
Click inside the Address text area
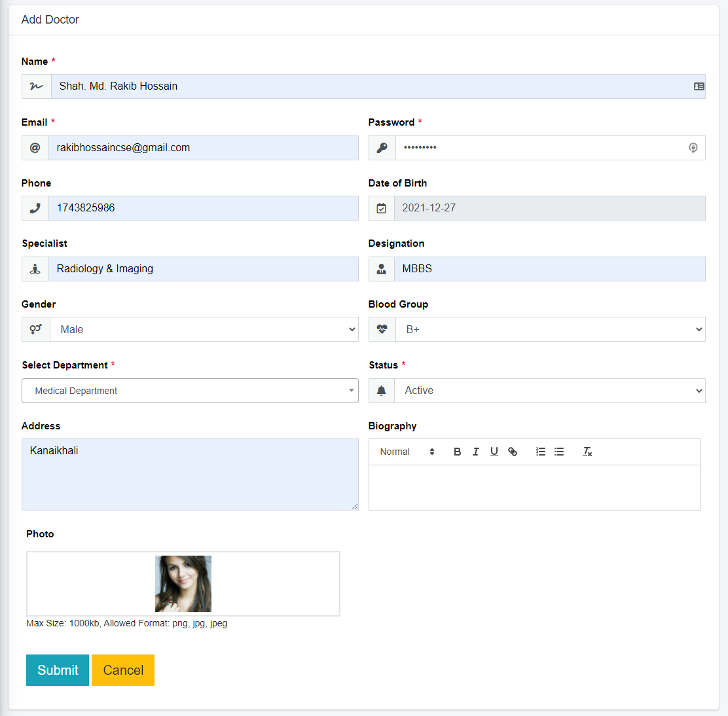click(190, 474)
